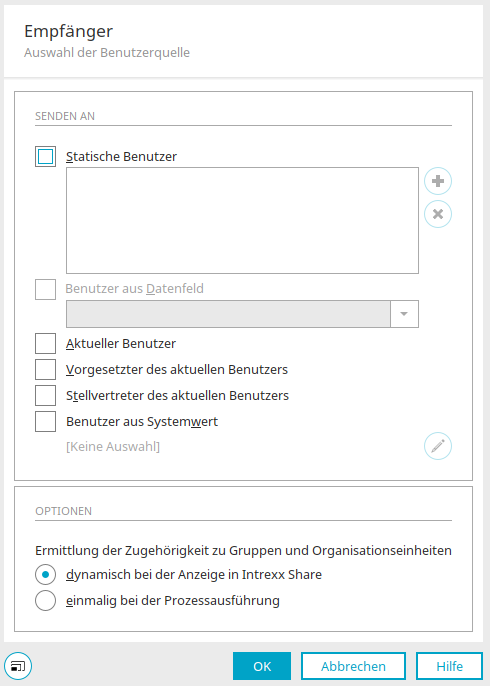The width and height of the screenshot is (490, 686).
Task: Click the X icon to remove static user
Action: (438, 214)
